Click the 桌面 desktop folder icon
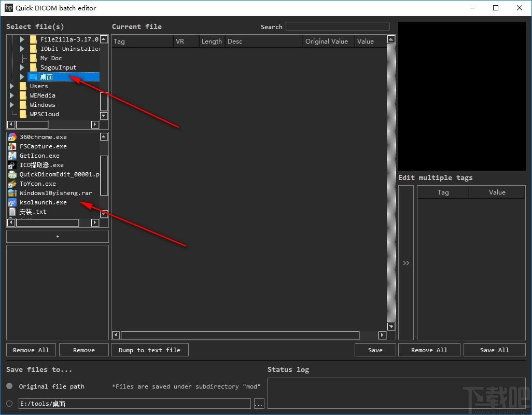 click(x=33, y=77)
